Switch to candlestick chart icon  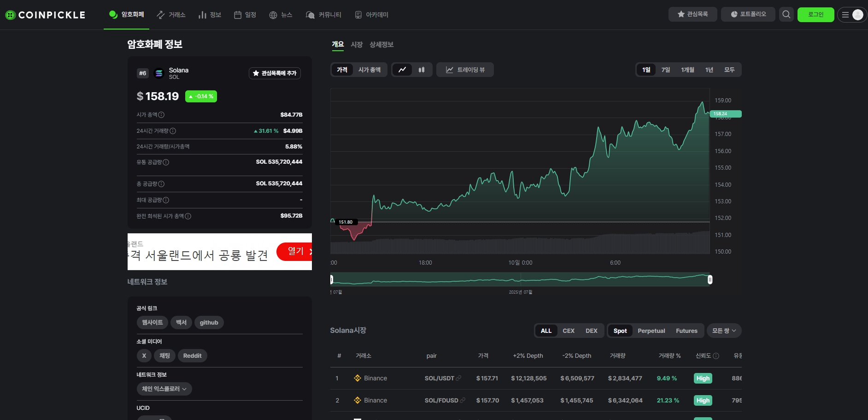click(x=422, y=70)
